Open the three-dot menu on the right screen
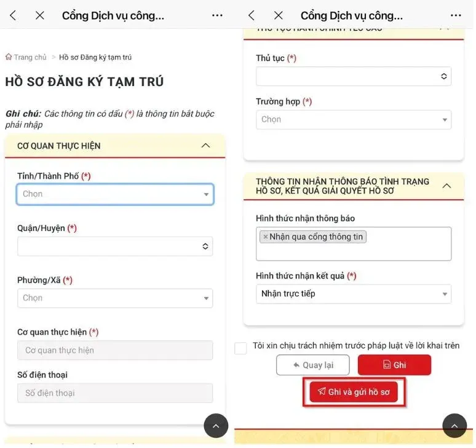Image resolution: width=476 pixels, height=448 pixels. click(x=456, y=15)
